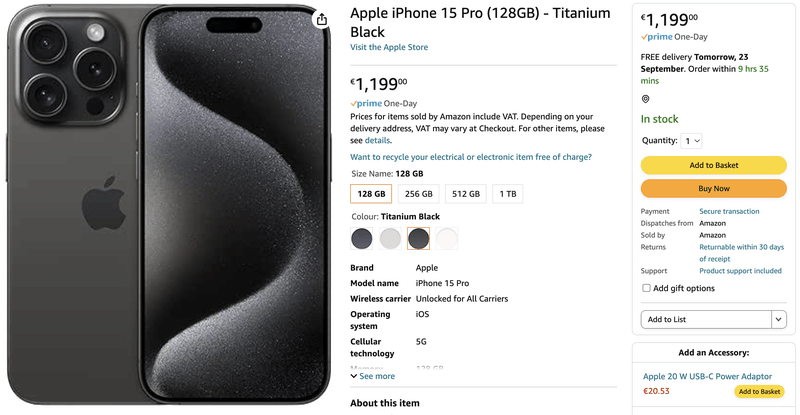Add the phone to basket
This screenshot has height=415, width=800.
point(714,165)
